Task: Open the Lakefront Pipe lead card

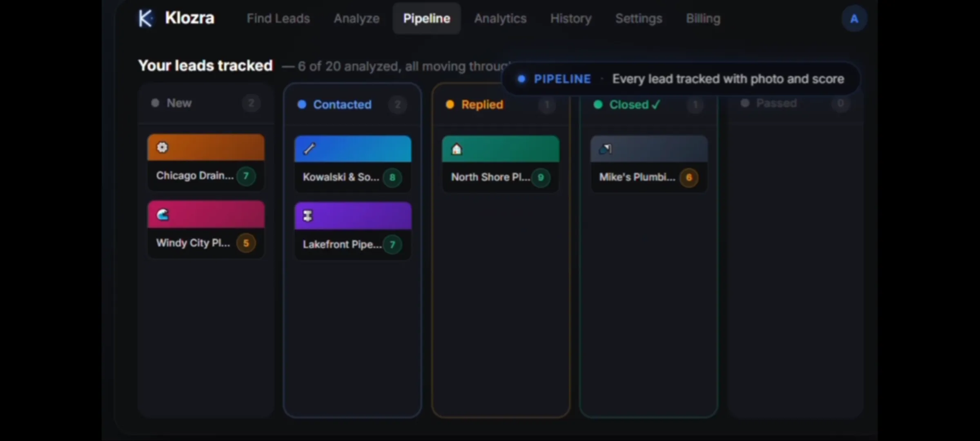Action: pyautogui.click(x=353, y=231)
